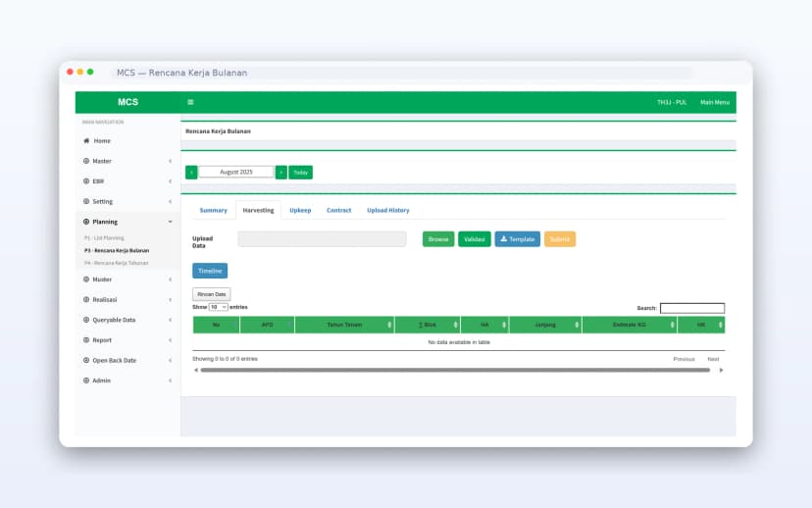
Task: Click the Template download button
Action: click(x=517, y=239)
